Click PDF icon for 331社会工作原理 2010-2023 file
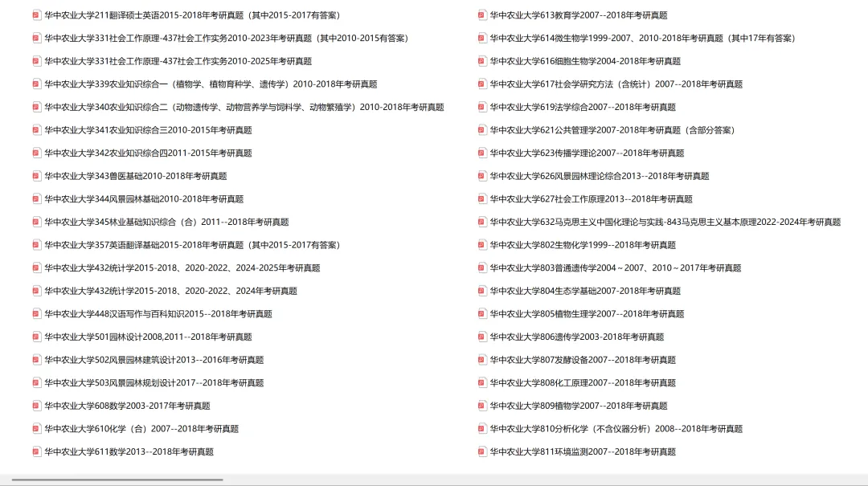Image resolution: width=868 pixels, height=486 pixels. 36,39
